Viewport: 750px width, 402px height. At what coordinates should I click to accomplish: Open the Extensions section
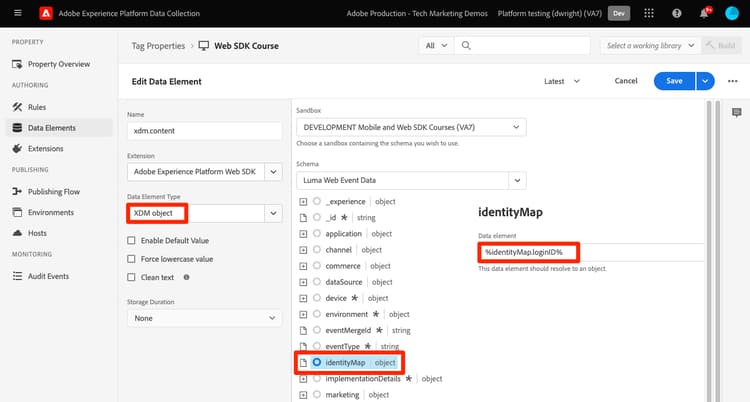coord(45,148)
